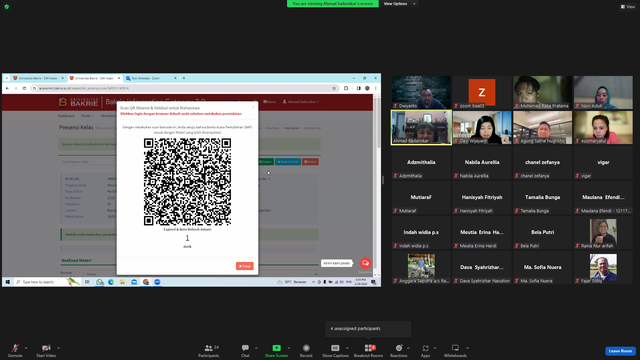This screenshot has height=360, width=640.
Task: Reload the page in browser
Action: coord(24,88)
